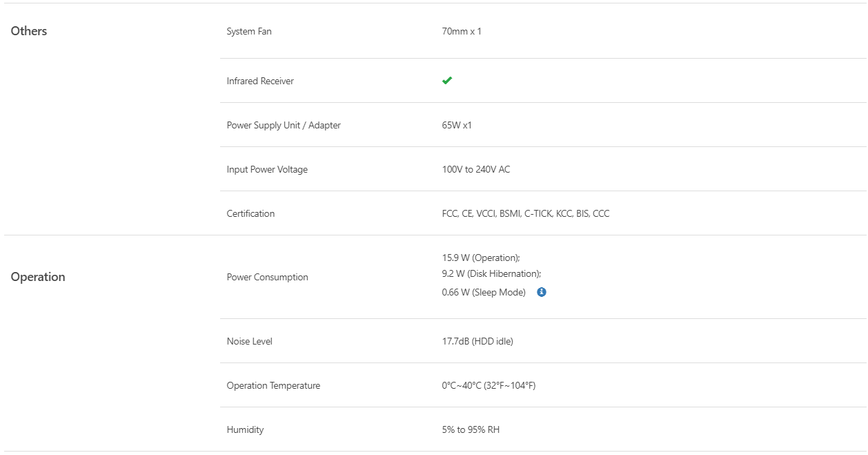The width and height of the screenshot is (868, 455).
Task: Click the blue info icon beside Sleep Mode
Action: coord(542,292)
